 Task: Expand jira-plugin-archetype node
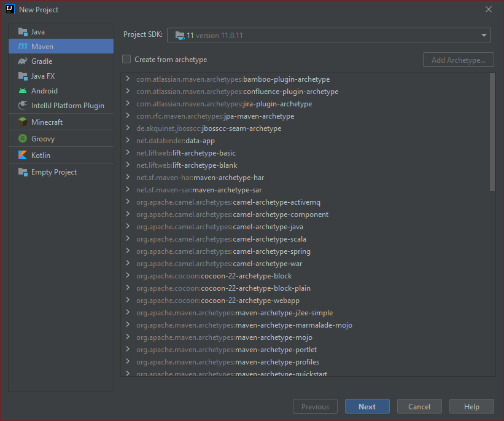pyautogui.click(x=128, y=103)
